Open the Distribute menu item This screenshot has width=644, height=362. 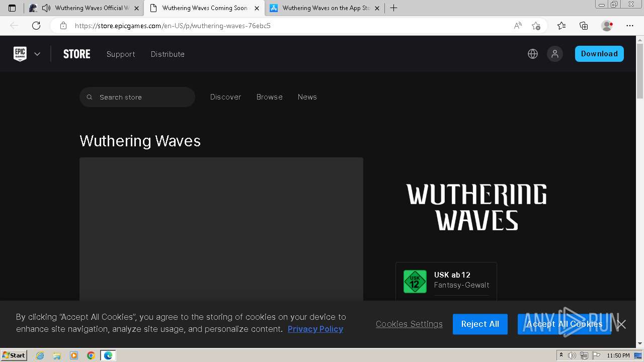tap(168, 54)
